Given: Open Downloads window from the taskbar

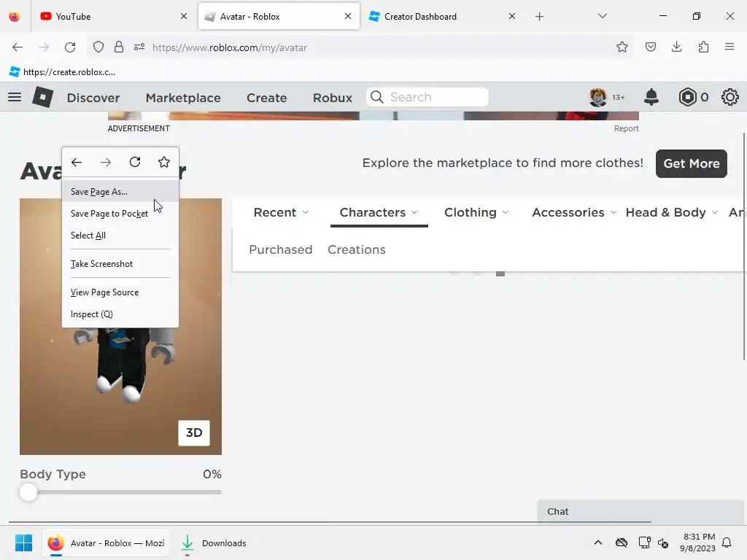Looking at the screenshot, I should (214, 542).
